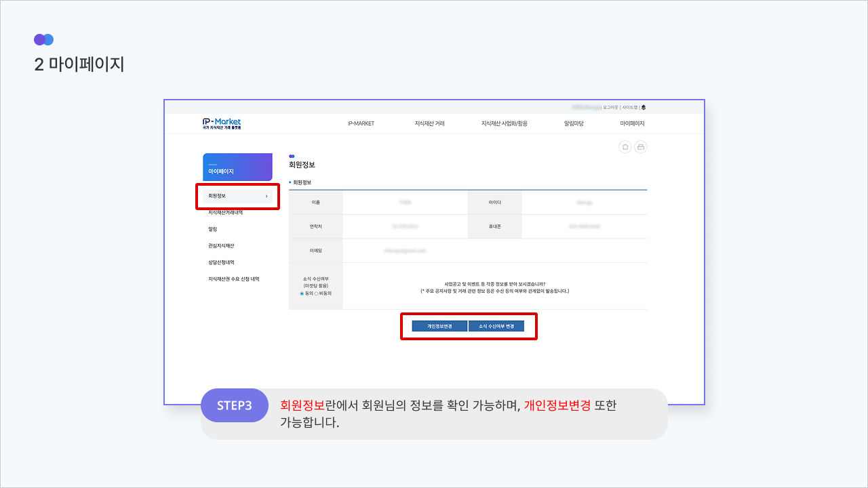The image size is (868, 488).
Task: Open the 알림마당 menu
Action: pos(574,123)
